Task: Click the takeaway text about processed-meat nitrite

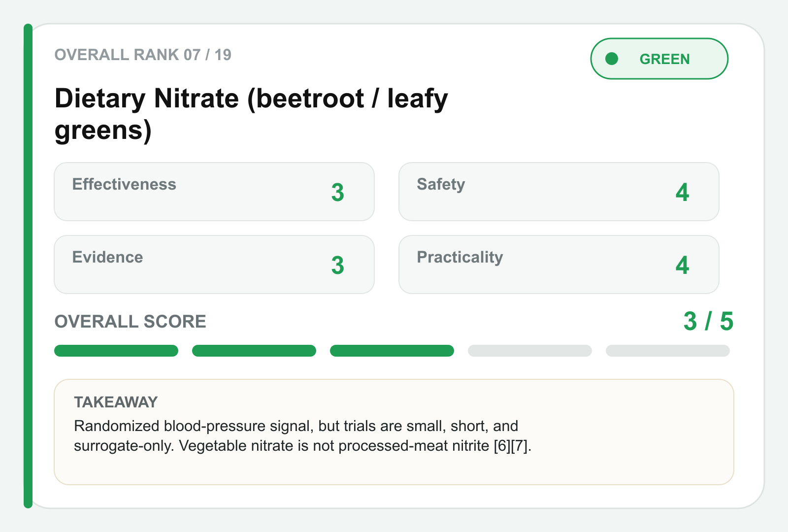Action: click(x=302, y=436)
